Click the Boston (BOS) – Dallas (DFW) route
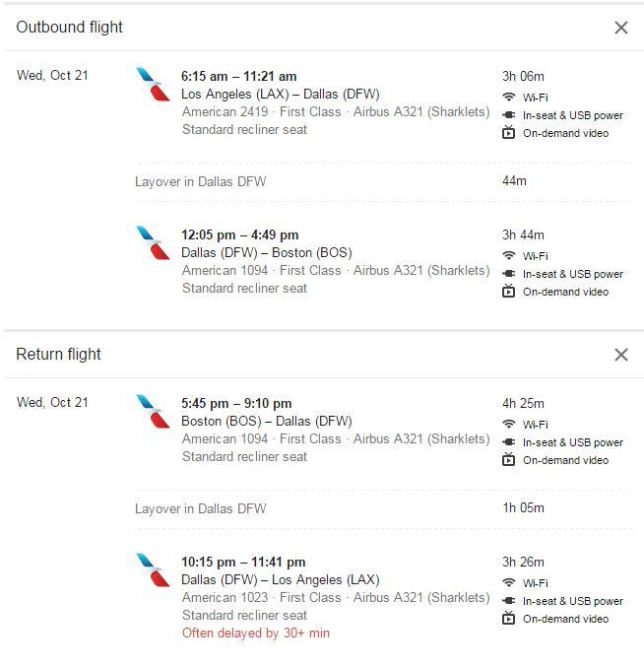644x667 pixels. point(266,421)
